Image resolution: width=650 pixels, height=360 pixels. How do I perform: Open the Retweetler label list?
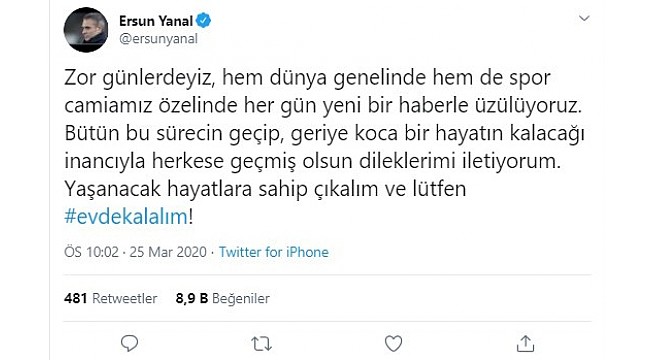tap(124, 298)
